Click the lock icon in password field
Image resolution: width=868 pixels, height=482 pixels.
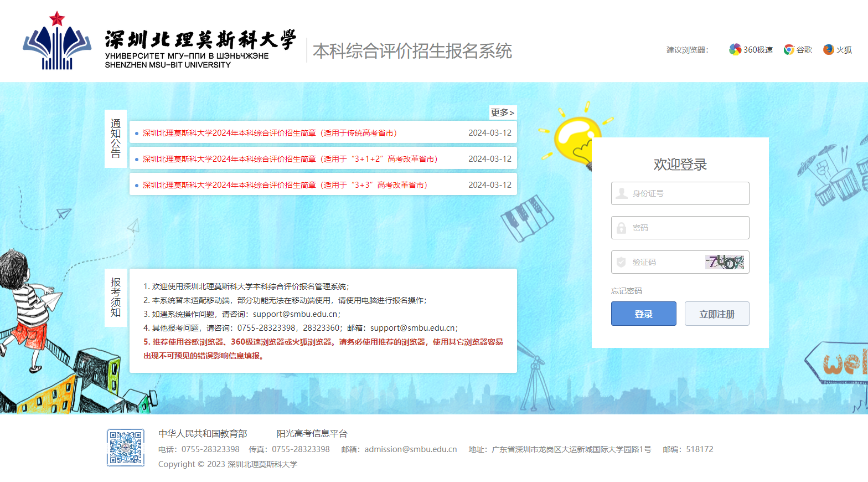(621, 228)
